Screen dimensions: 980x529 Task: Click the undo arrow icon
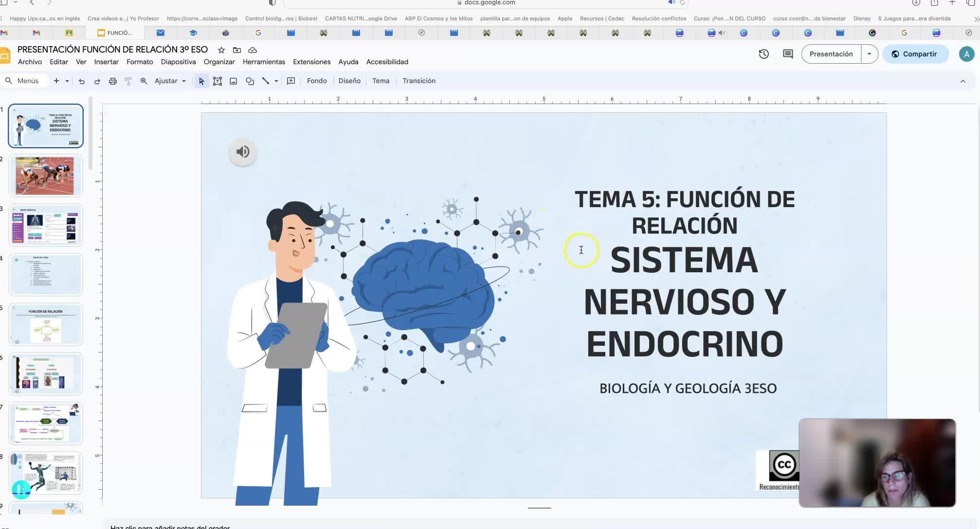pyautogui.click(x=82, y=81)
